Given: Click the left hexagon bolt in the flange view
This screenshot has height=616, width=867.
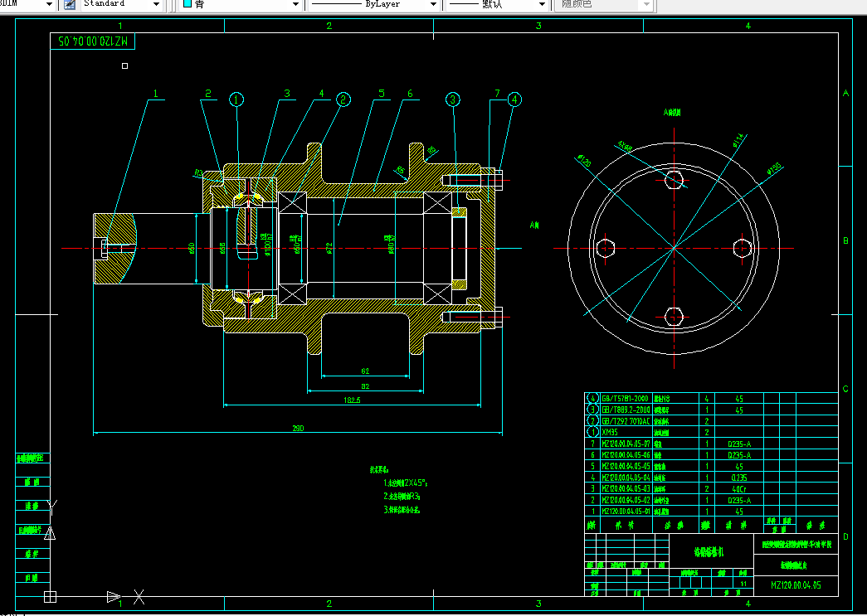Looking at the screenshot, I should [x=606, y=248].
